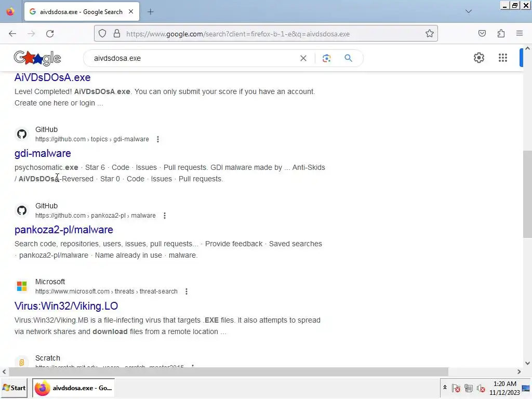
Task: Open the Firefox hamburger menu
Action: [x=520, y=33]
